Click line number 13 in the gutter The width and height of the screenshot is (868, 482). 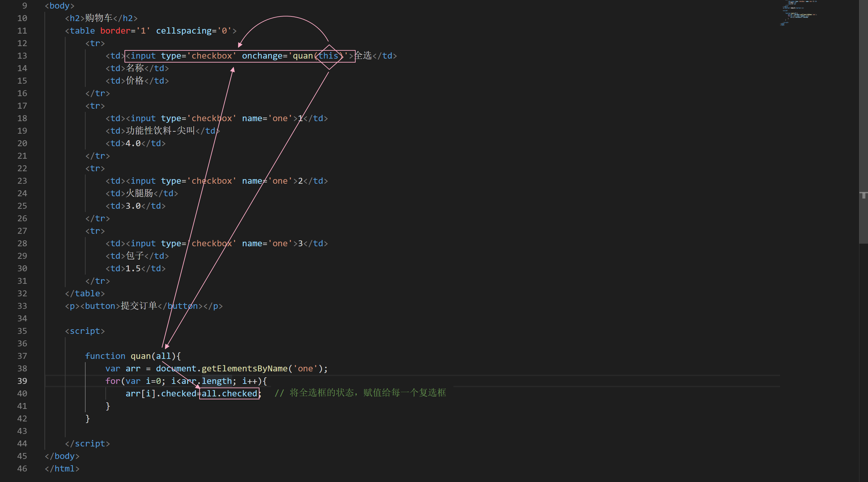(x=22, y=56)
